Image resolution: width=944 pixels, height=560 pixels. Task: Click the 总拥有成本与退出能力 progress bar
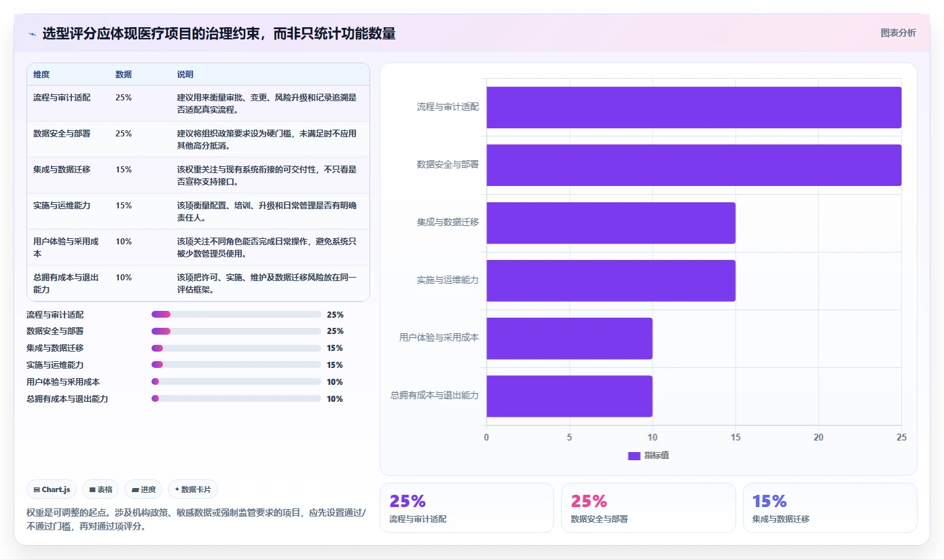(236, 398)
